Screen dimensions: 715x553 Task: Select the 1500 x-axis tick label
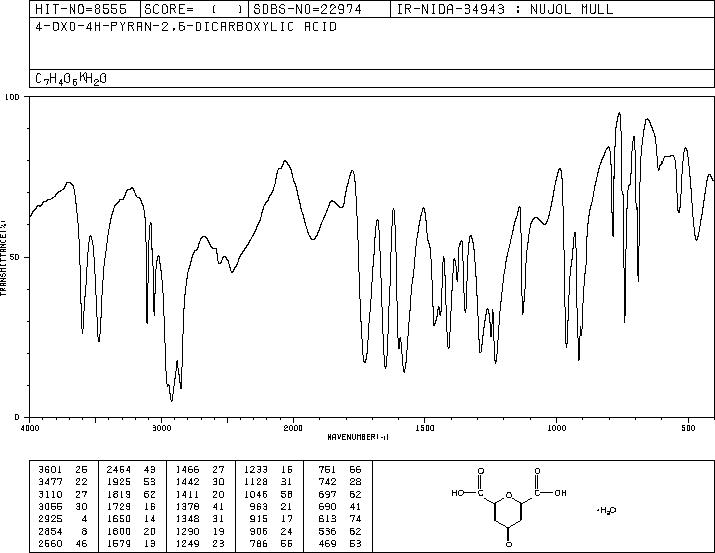pyautogui.click(x=425, y=428)
